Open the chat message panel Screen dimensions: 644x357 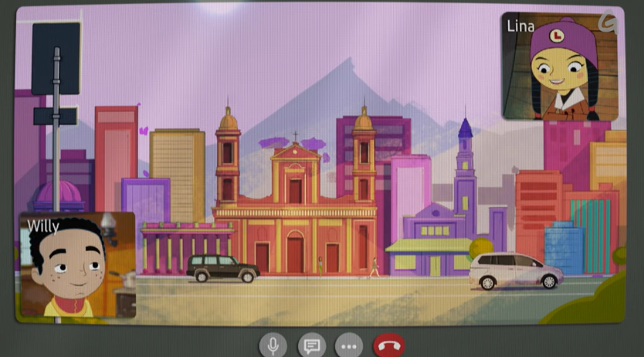pyautogui.click(x=312, y=345)
